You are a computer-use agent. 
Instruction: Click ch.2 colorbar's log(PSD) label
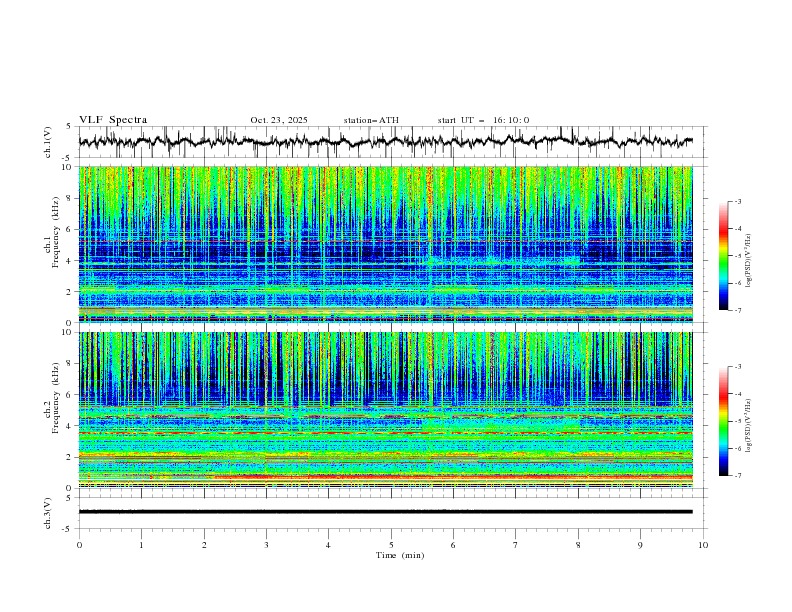point(749,426)
